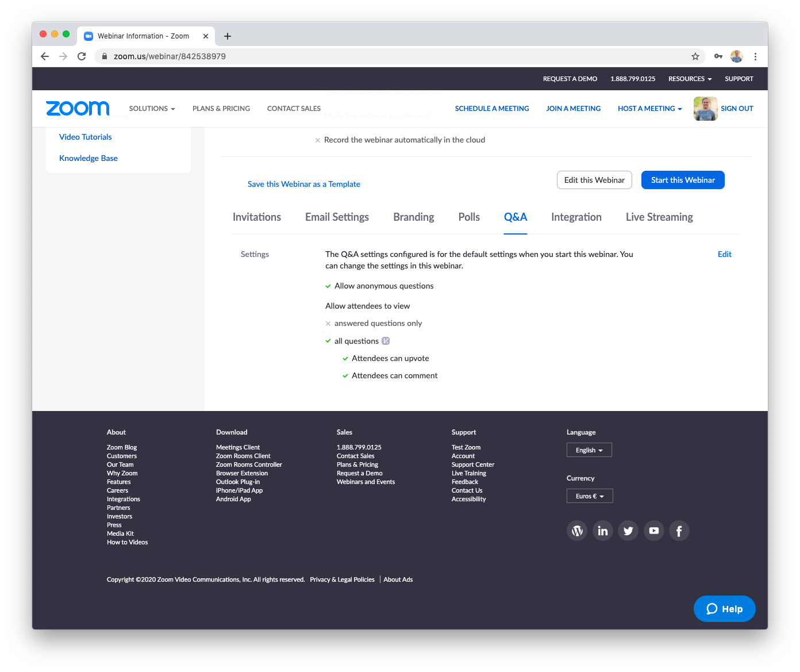Expand the Host a Meeting dropdown
This screenshot has height=672, width=800.
tap(649, 109)
